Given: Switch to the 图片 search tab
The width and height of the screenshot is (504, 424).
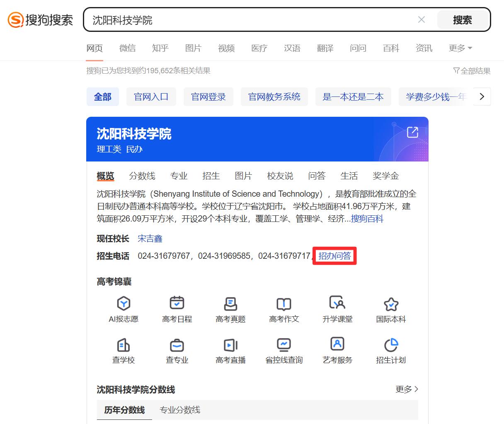Looking at the screenshot, I should (x=193, y=48).
